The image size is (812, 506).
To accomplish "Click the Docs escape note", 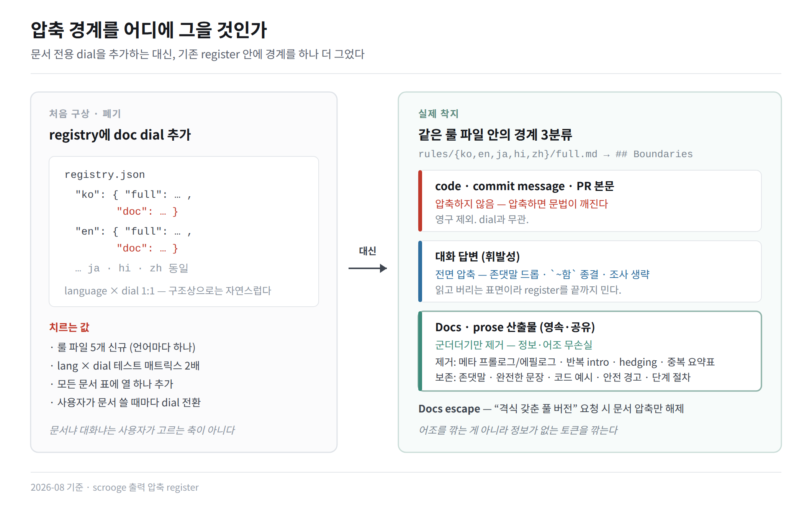I will [551, 409].
